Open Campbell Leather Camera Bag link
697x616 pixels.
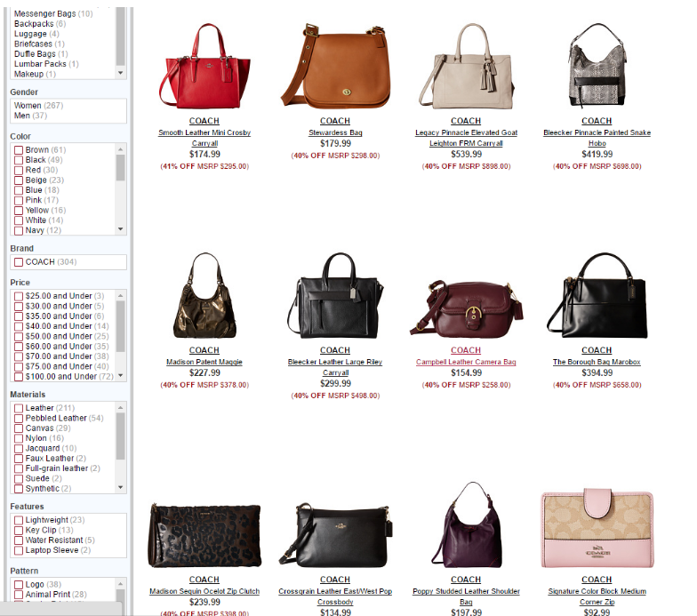tap(466, 362)
